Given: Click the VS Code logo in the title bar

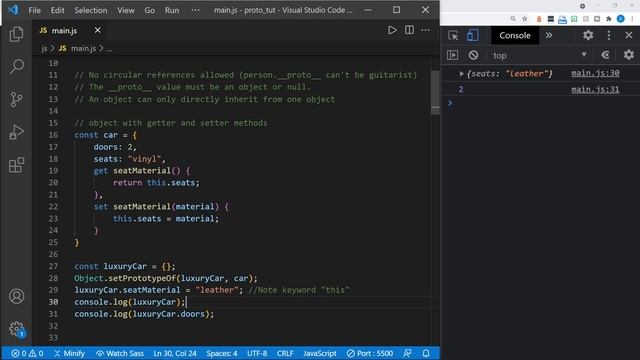Looking at the screenshot, I should 13,10.
